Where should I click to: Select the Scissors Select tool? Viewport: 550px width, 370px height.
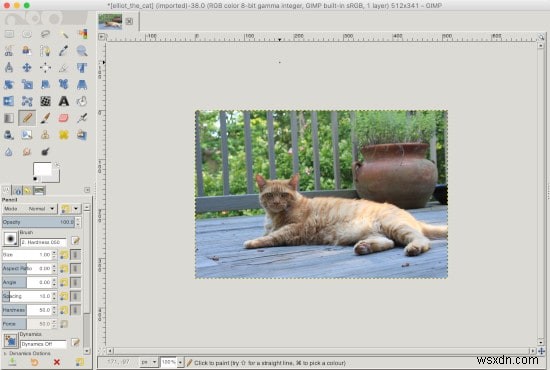[9, 51]
